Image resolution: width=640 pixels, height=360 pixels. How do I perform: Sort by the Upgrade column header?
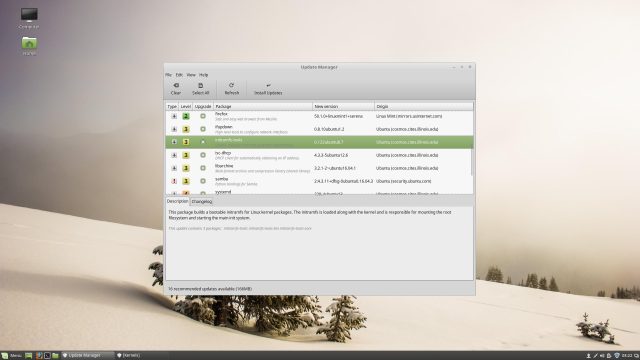203,107
